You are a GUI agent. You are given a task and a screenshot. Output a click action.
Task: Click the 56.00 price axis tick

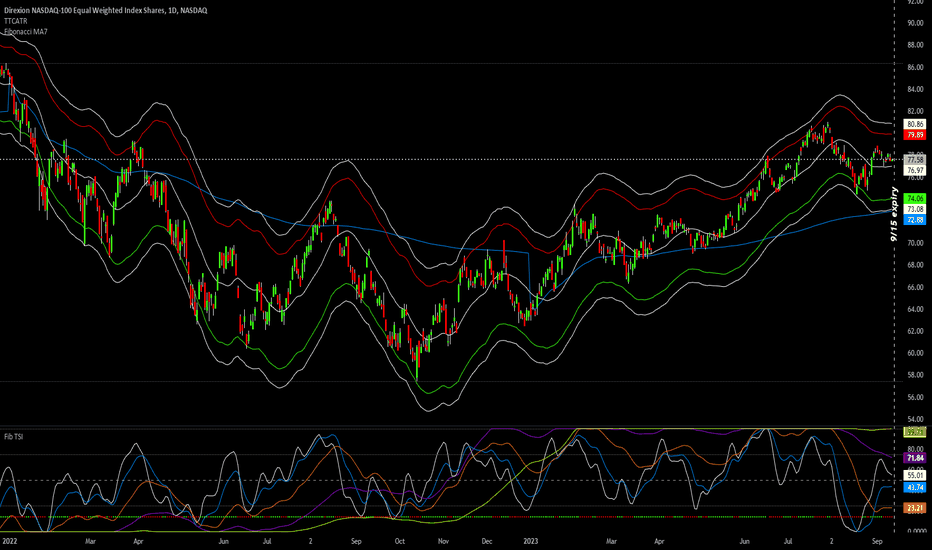point(915,397)
